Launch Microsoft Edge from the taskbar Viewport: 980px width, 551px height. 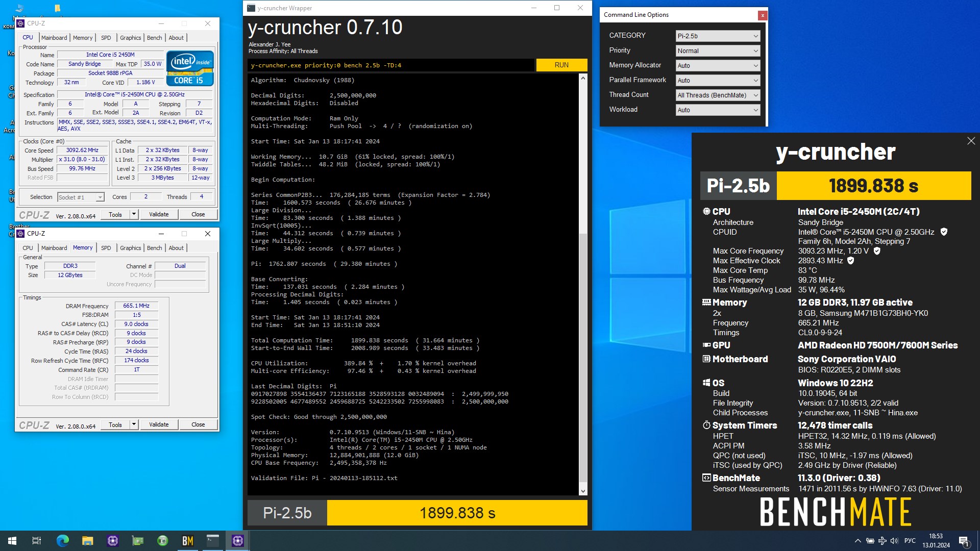point(62,541)
